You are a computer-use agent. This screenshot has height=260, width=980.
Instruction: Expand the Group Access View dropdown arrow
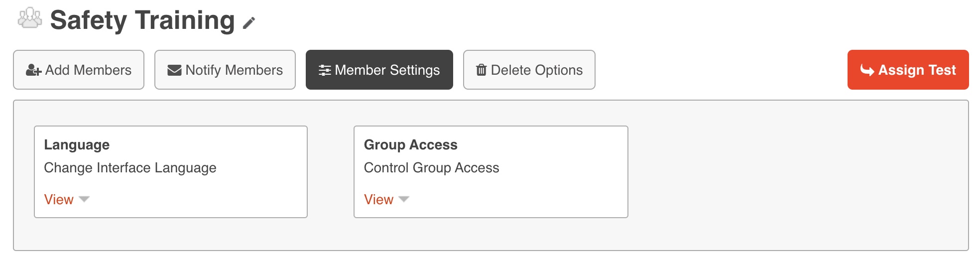[404, 199]
